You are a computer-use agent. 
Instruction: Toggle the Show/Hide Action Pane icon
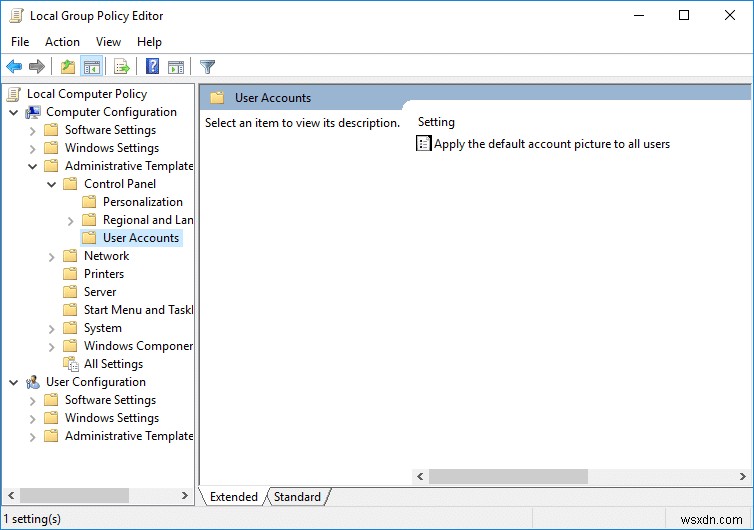(176, 67)
